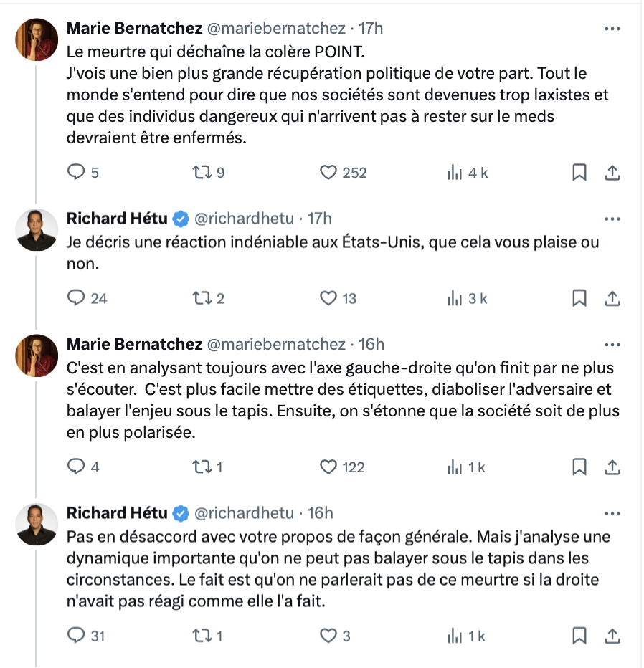Viewport: 644px width, 668px height.
Task: Click Marie Bernatchez's avatar on 17h tweet
Action: point(37,39)
